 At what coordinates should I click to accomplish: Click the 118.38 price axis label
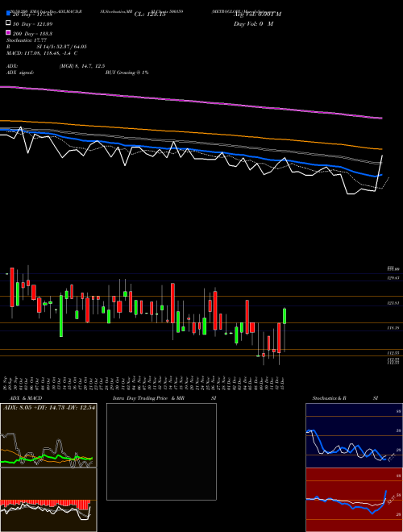[x=393, y=328]
